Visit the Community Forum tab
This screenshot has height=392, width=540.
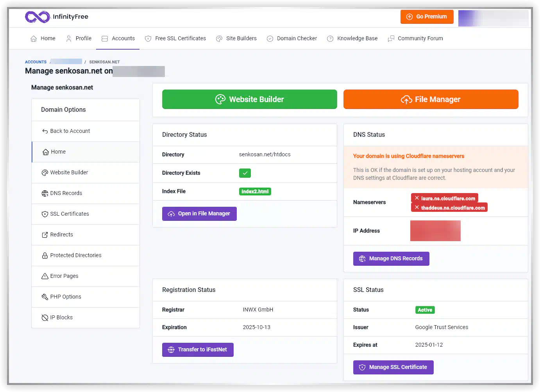tap(415, 38)
